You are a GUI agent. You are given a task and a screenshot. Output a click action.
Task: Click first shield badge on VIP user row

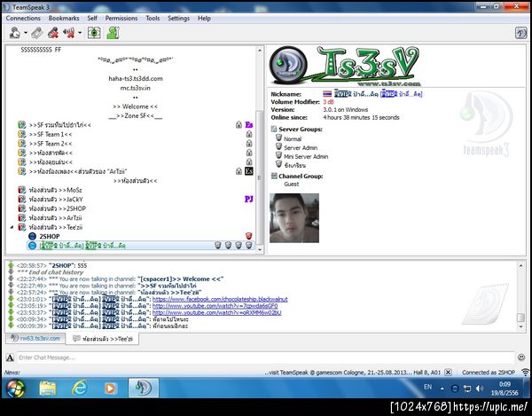coord(218,246)
